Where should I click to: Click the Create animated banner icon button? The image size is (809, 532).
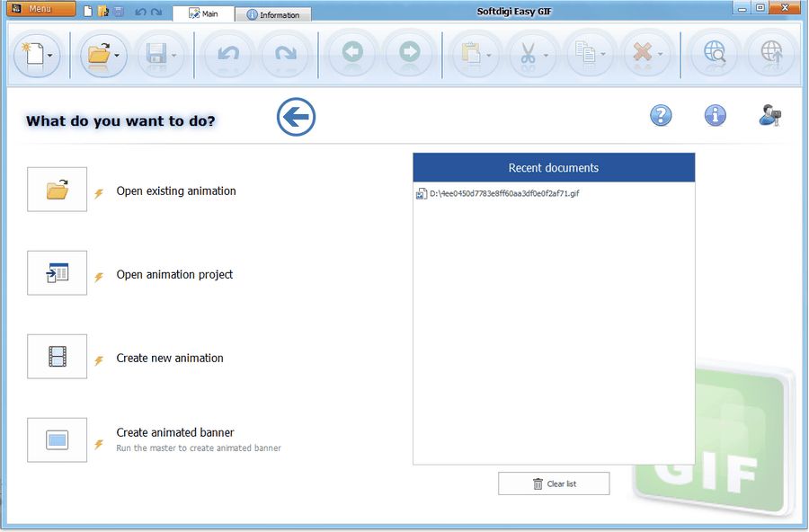58,440
